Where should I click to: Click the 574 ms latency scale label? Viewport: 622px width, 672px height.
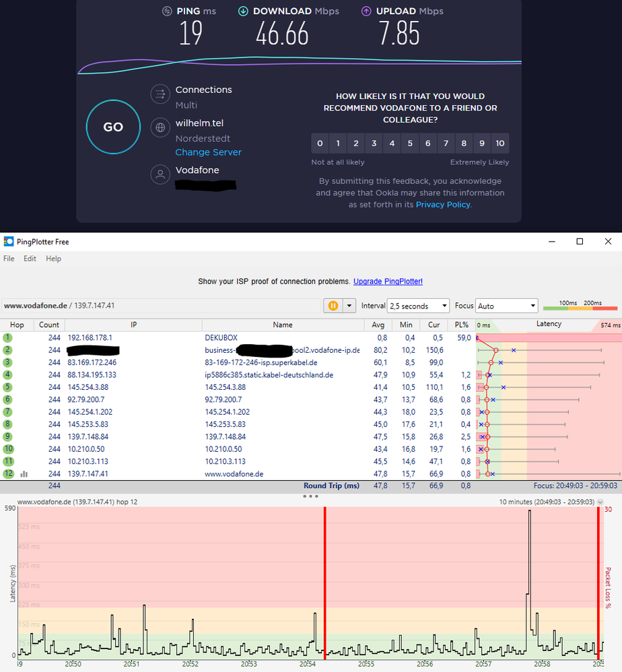pyautogui.click(x=610, y=325)
